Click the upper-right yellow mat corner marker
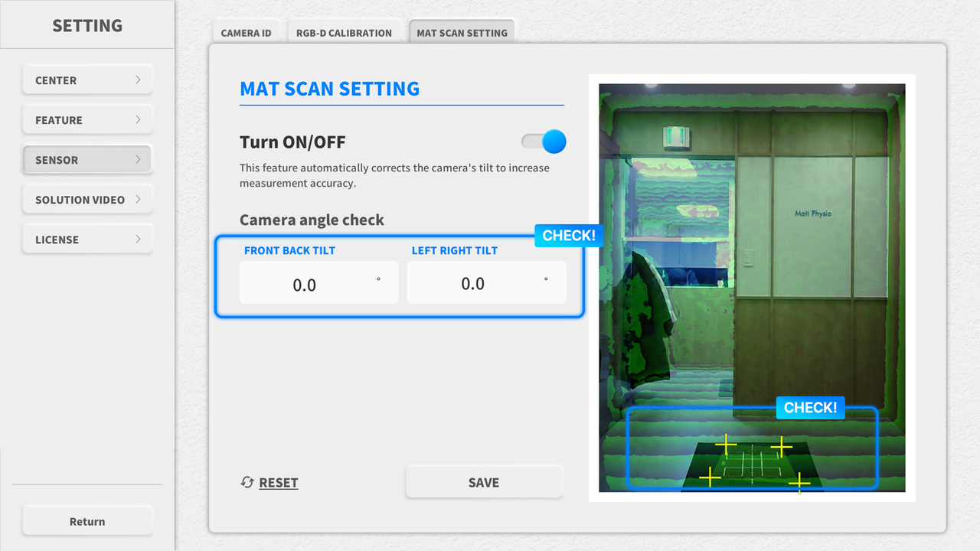The image size is (980, 551). [x=781, y=445]
